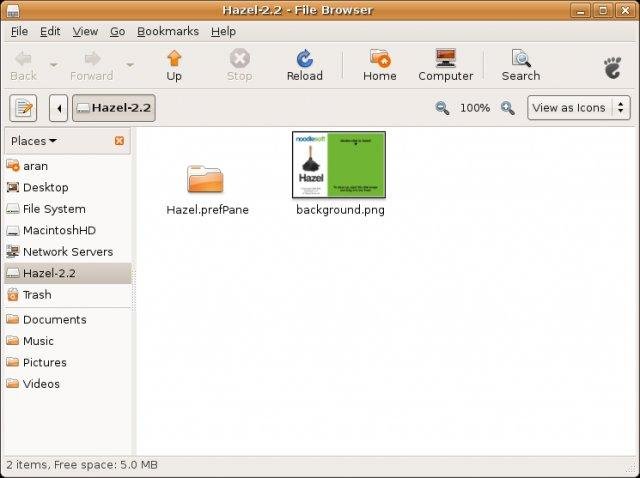The image size is (640, 478).
Task: Zoom in with the magnifier plus icon
Action: [x=507, y=108]
